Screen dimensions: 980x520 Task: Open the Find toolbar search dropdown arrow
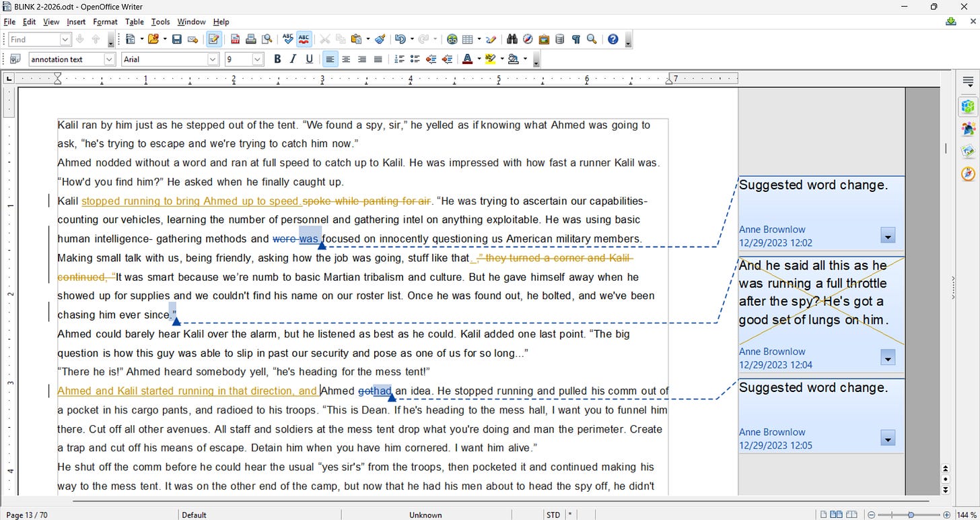point(65,40)
